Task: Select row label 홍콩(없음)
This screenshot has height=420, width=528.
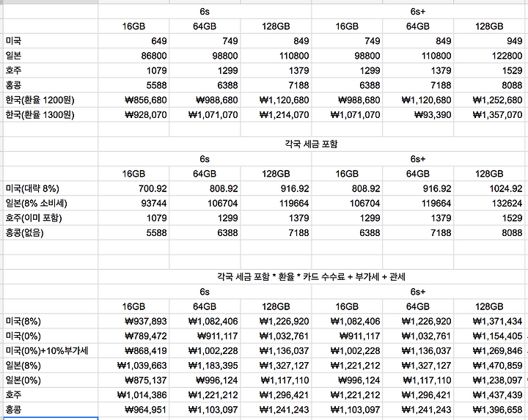Action: click(x=51, y=232)
